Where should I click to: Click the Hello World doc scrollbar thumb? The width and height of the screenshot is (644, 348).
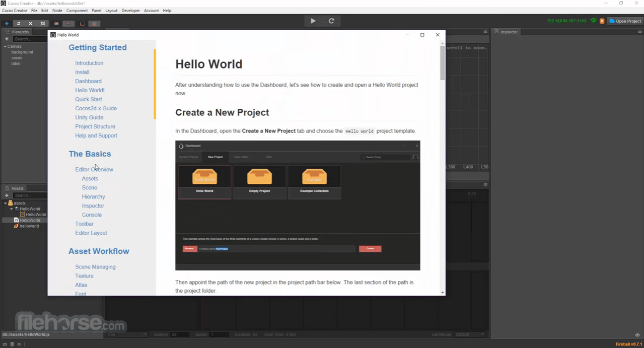tap(443, 63)
